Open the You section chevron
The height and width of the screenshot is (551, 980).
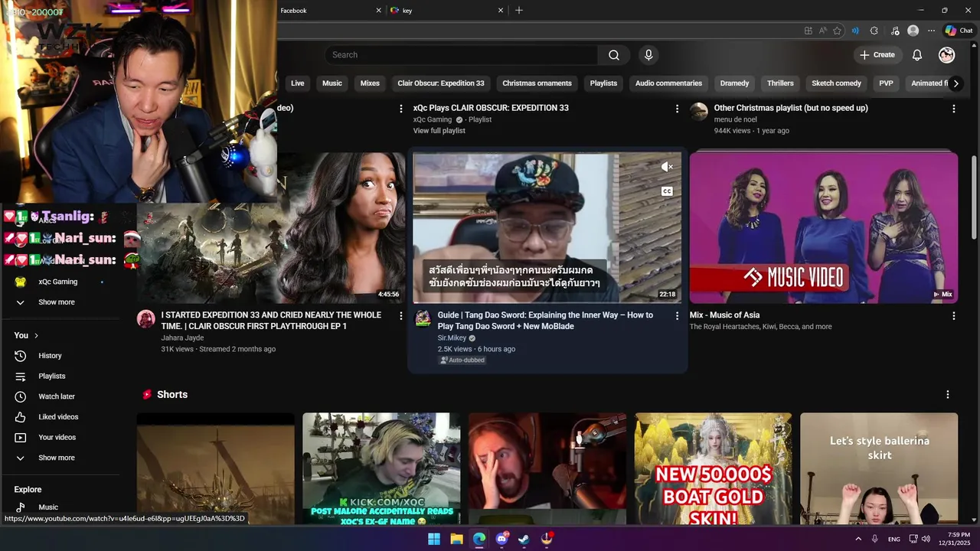(x=36, y=335)
